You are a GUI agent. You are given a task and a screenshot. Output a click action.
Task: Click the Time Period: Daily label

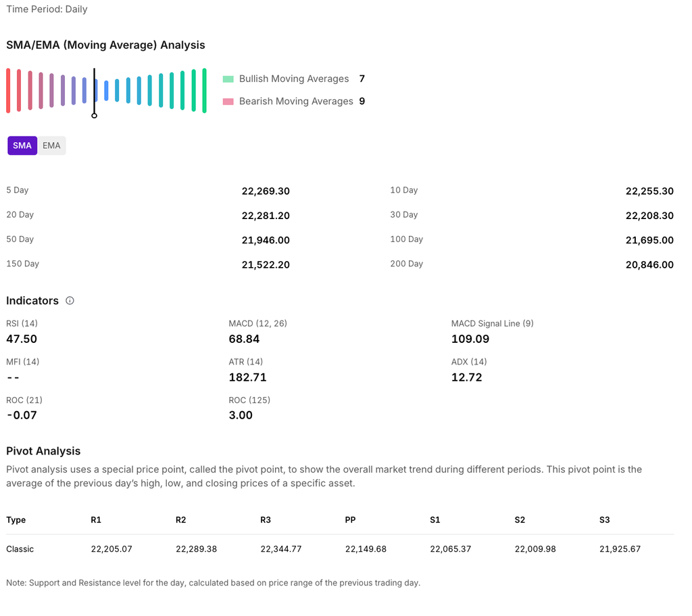(47, 9)
